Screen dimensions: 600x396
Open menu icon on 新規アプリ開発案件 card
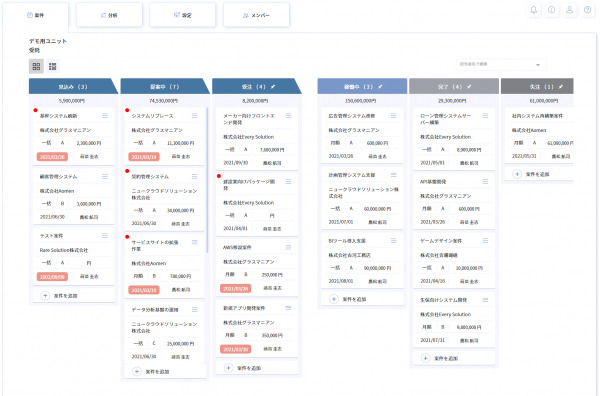[288, 308]
